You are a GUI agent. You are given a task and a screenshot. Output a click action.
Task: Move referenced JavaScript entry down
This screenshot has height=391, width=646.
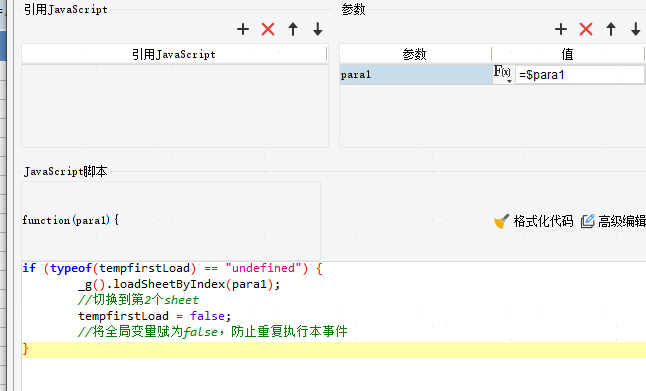tap(318, 29)
